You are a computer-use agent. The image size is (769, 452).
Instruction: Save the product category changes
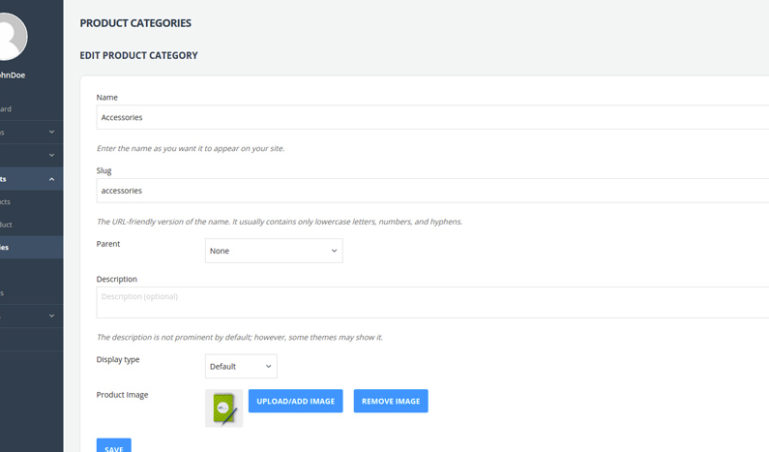click(114, 447)
